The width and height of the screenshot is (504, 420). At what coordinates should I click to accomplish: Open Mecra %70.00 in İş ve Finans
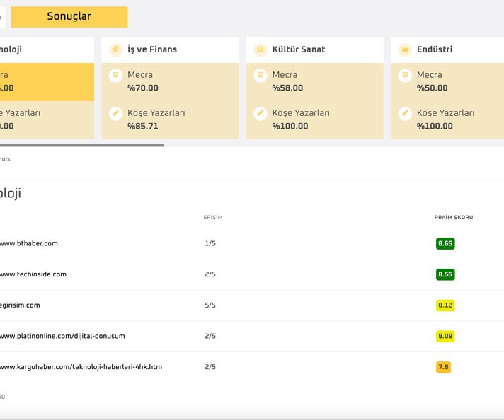pyautogui.click(x=170, y=81)
